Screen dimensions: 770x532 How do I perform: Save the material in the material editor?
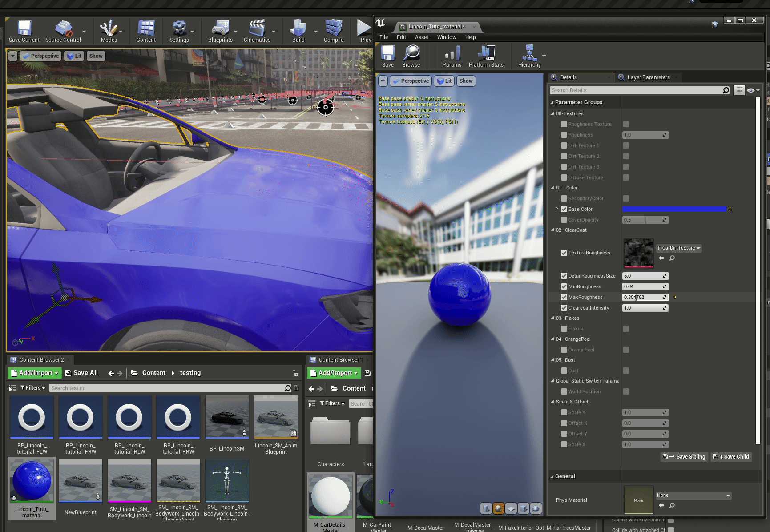(388, 56)
